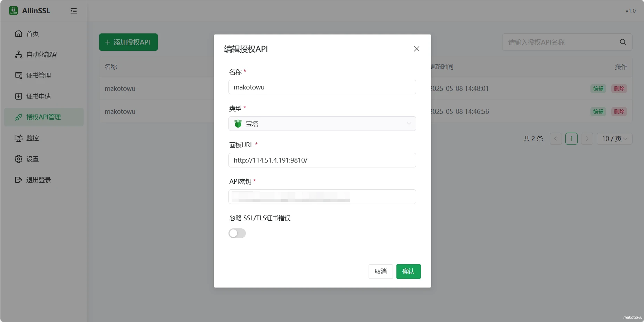This screenshot has width=644, height=322.
Task: Click second makotowu table row name
Action: (x=120, y=111)
